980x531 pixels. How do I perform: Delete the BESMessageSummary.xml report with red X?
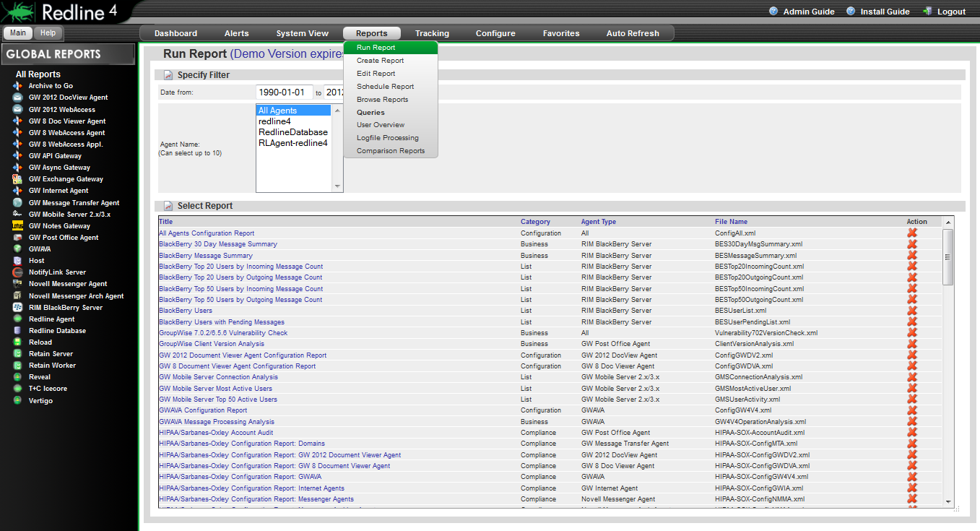[x=912, y=256]
